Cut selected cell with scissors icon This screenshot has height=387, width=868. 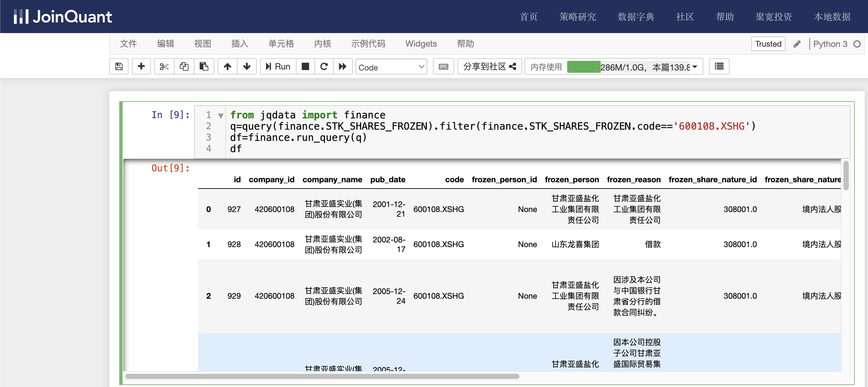(164, 66)
